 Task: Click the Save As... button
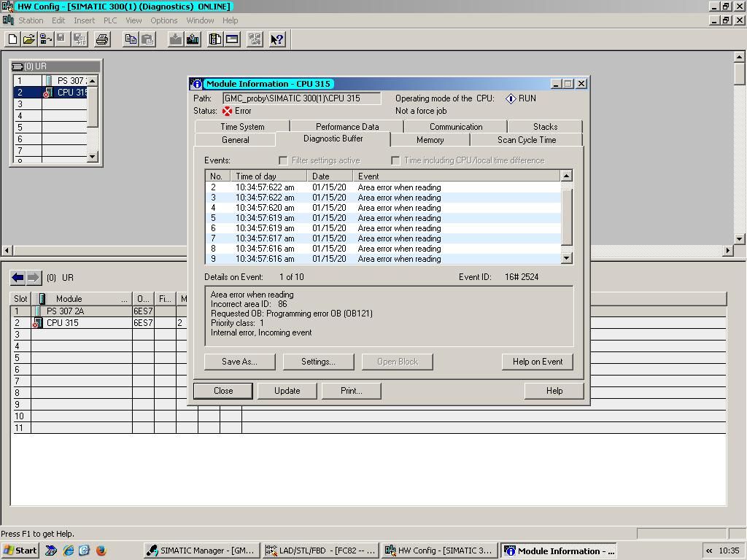pyautogui.click(x=239, y=362)
